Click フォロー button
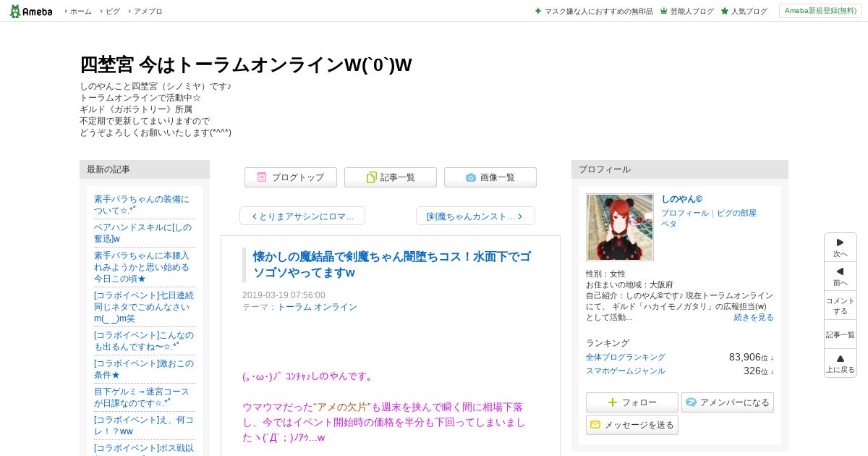The height and width of the screenshot is (456, 868). pyautogui.click(x=632, y=402)
